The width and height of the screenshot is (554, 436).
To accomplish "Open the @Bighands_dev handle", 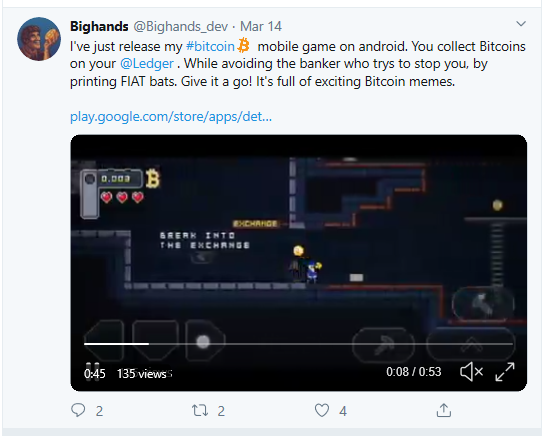I will [x=181, y=26].
